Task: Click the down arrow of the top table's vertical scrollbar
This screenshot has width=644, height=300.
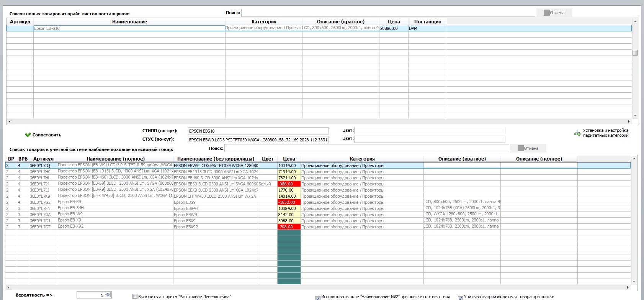Action: (x=635, y=116)
